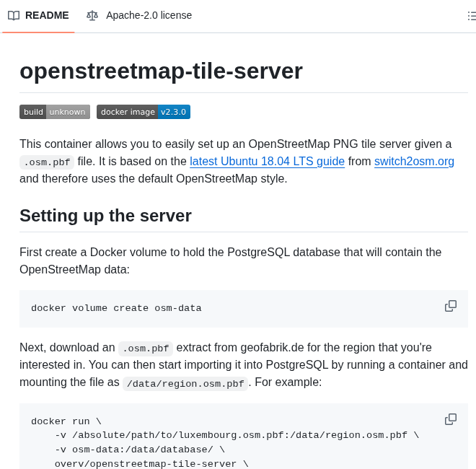The width and height of the screenshot is (476, 469).
Task: Click the docker volume create osm-data code
Action: tap(116, 309)
